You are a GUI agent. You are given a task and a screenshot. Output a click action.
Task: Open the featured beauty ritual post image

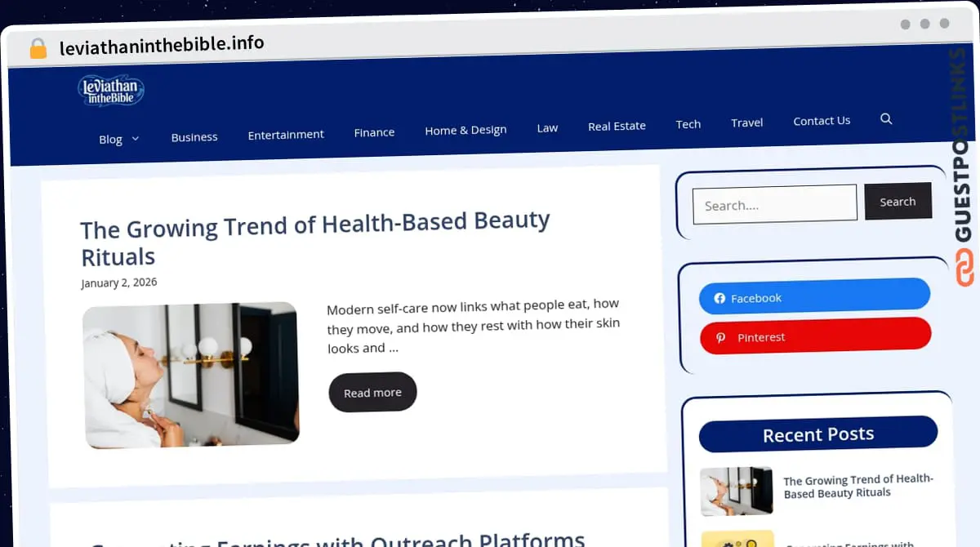tap(191, 375)
